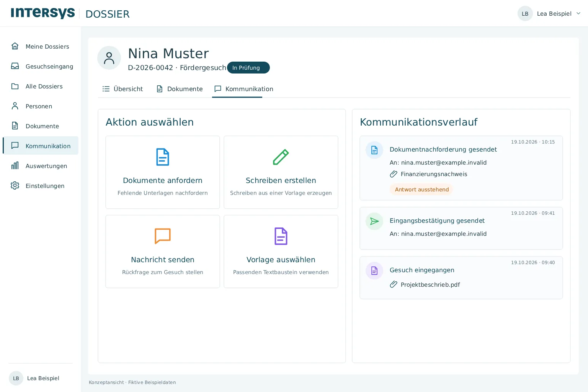Choose the Nachricht senden action card
The height and width of the screenshot is (392, 588).
coord(163,252)
